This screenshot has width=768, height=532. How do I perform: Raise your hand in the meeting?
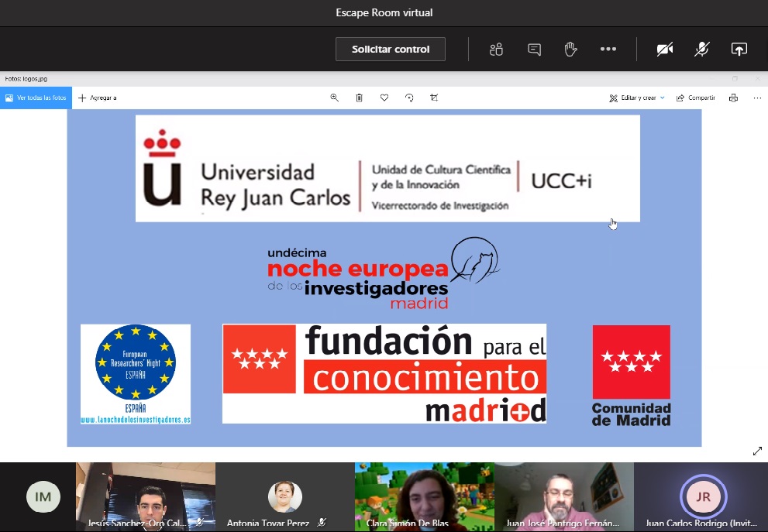(570, 49)
